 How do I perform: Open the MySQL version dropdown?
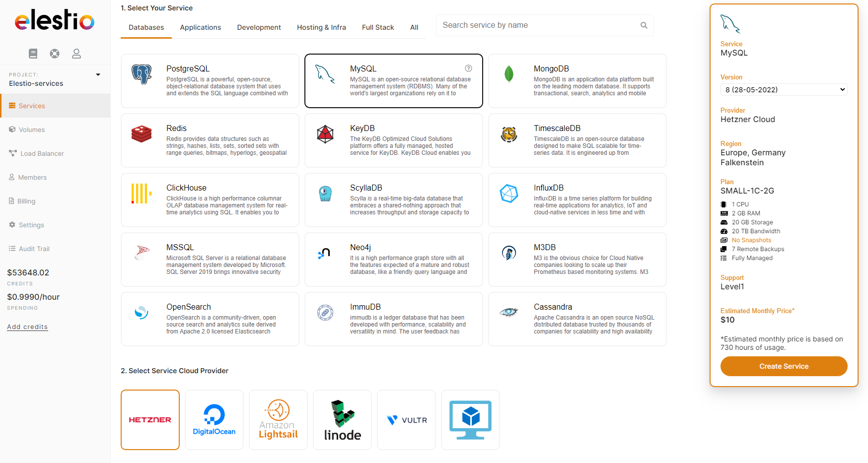[784, 90]
